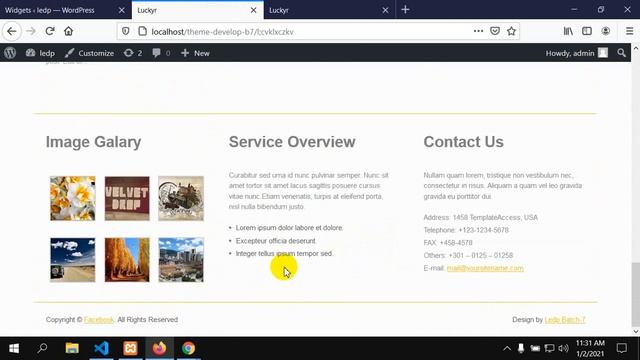The width and height of the screenshot is (640, 360).
Task: Open the Windows Start menu
Action: point(14,348)
